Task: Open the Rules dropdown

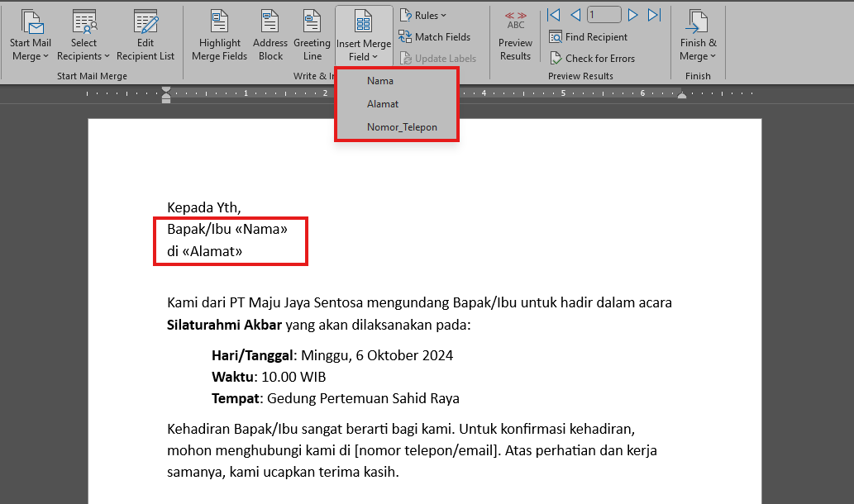Action: (x=423, y=14)
